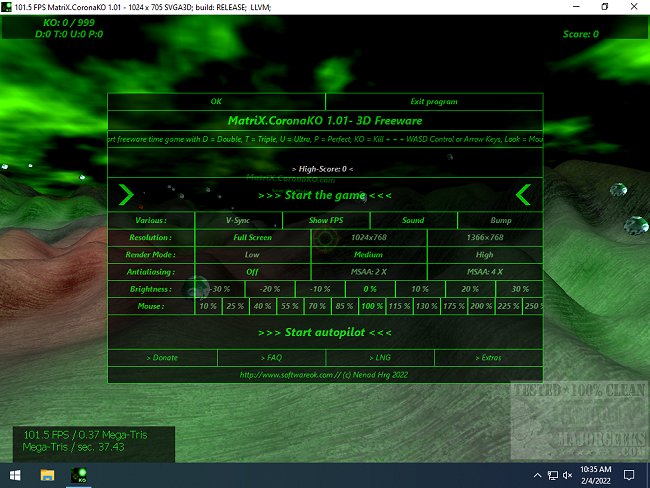Select 1366x768 resolution

pyautogui.click(x=485, y=238)
